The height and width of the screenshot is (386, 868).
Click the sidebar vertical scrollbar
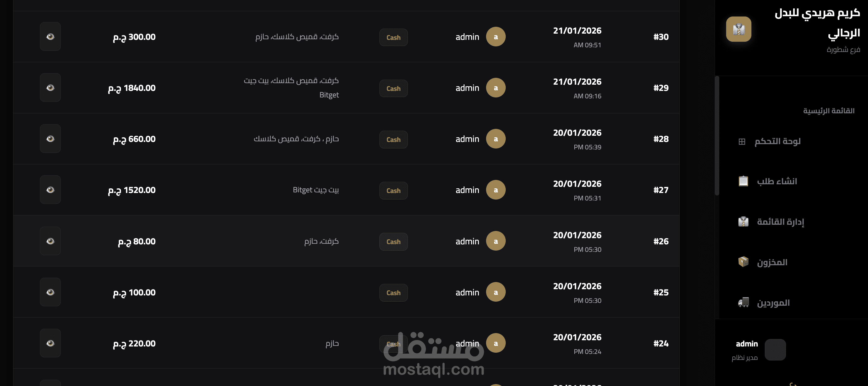click(x=717, y=134)
